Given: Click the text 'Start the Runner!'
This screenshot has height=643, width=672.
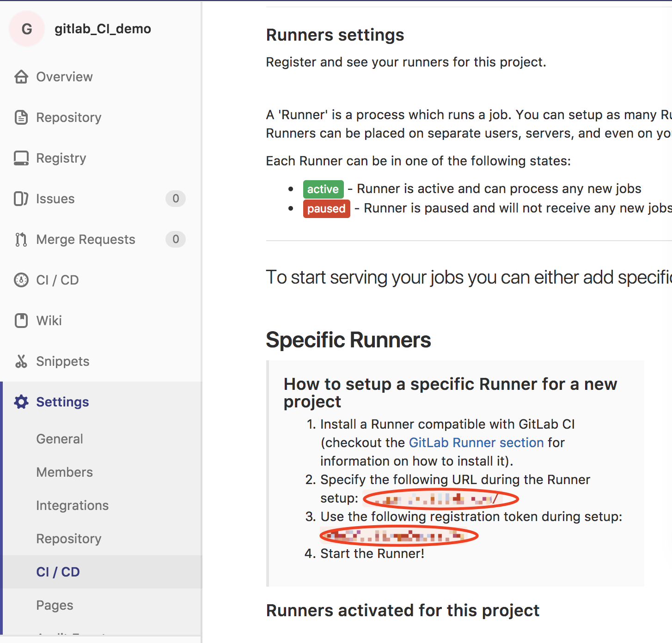Looking at the screenshot, I should pyautogui.click(x=373, y=553).
